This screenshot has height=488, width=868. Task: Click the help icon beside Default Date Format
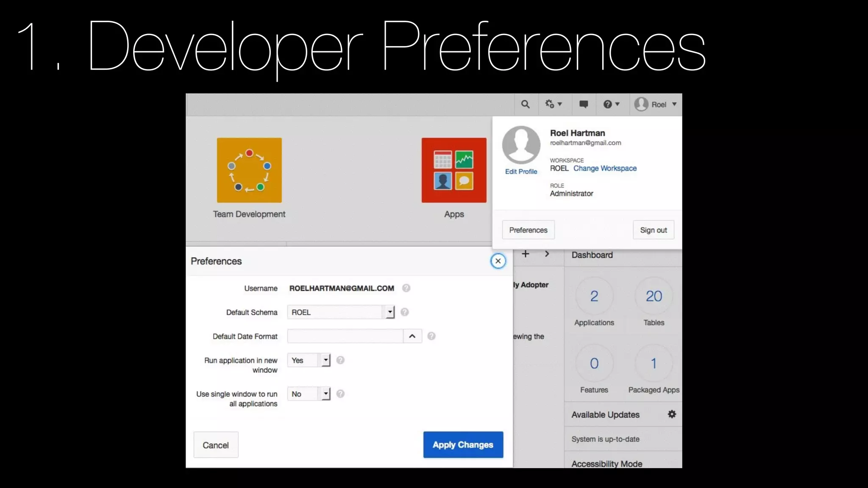(431, 336)
